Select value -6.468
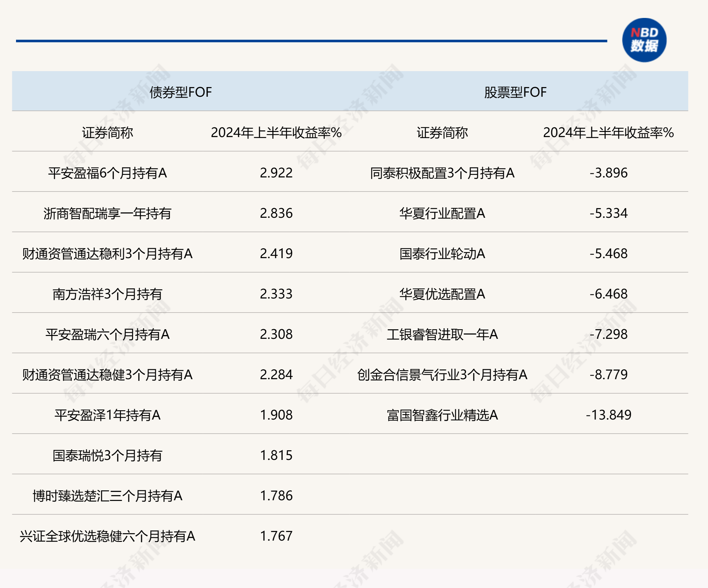The width and height of the screenshot is (708, 588). [x=608, y=294]
